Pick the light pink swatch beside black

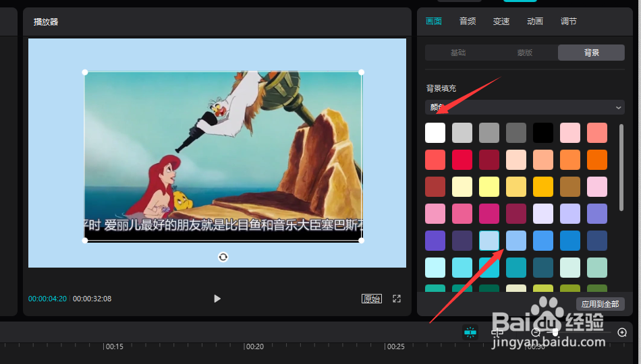[x=570, y=133]
